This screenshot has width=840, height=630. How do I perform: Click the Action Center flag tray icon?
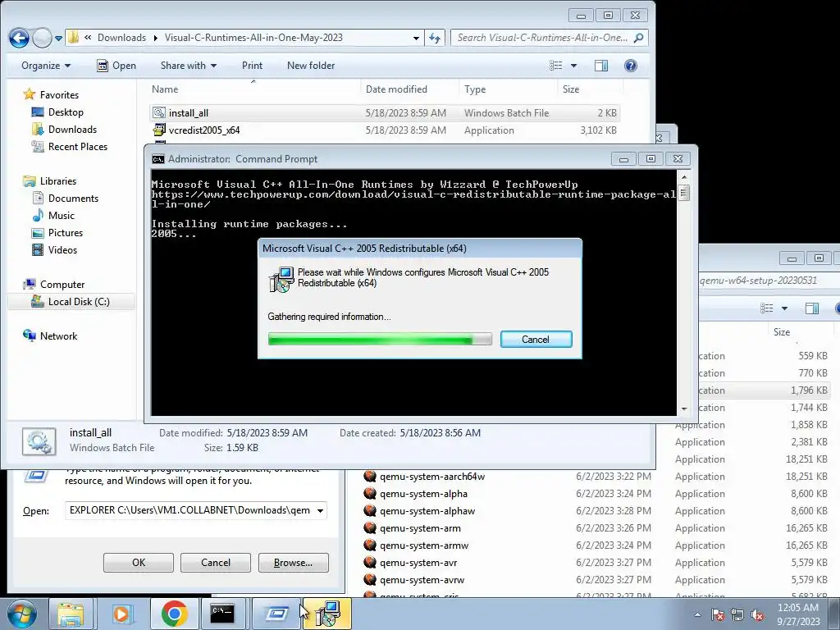click(718, 614)
